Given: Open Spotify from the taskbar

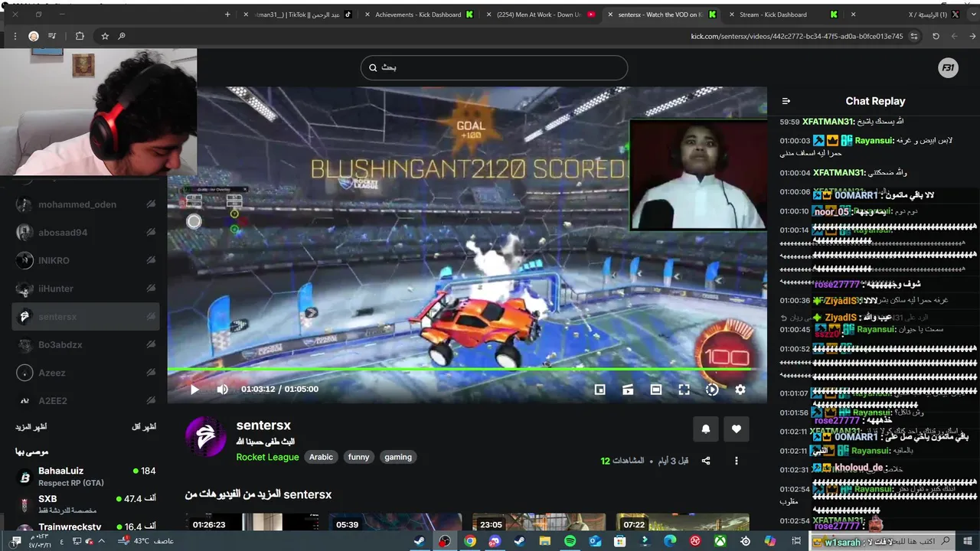Looking at the screenshot, I should (x=570, y=541).
